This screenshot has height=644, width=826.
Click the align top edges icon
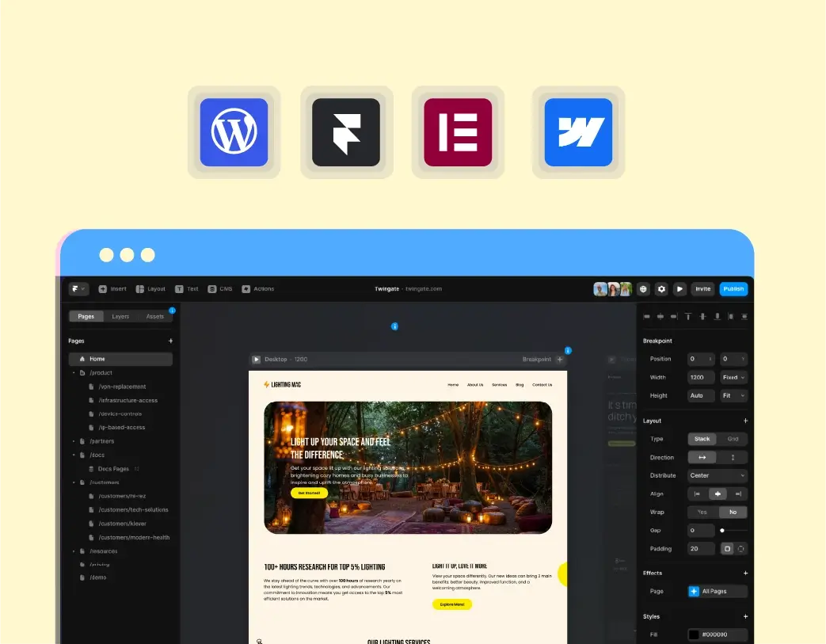pyautogui.click(x=688, y=317)
